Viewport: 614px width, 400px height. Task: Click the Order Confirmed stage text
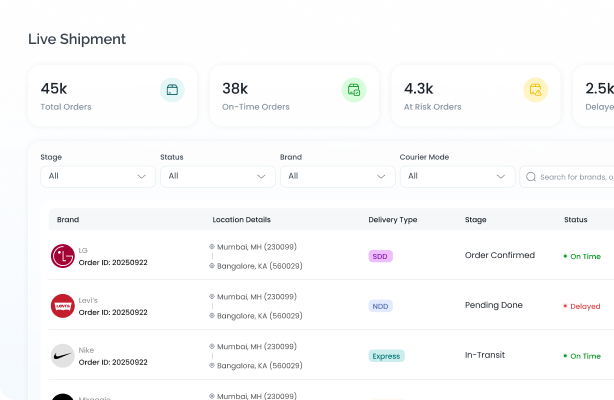pyautogui.click(x=500, y=255)
